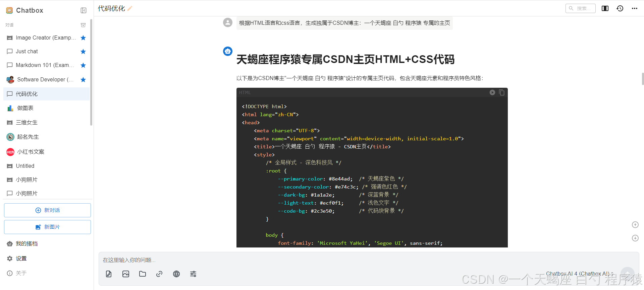Unstar the Image Creator conversation
644x290 pixels.
pyautogui.click(x=83, y=38)
